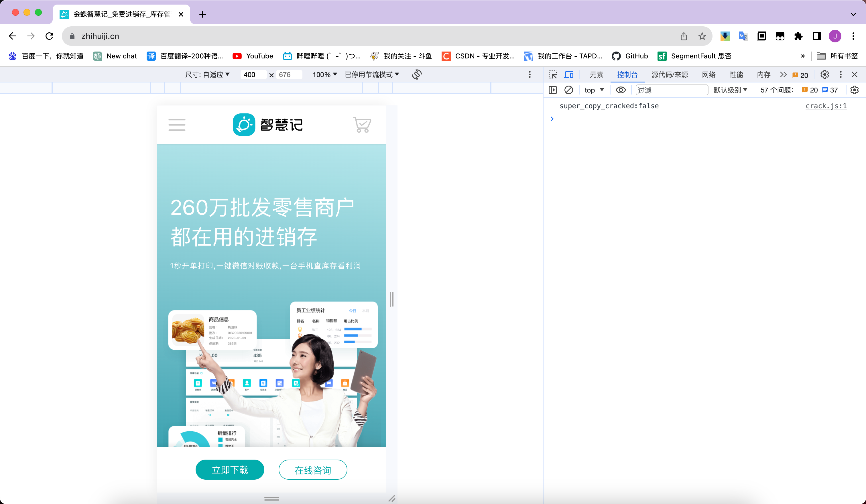This screenshot has width=866, height=504.
Task: Open the 100% zoom dropdown
Action: coord(325,74)
